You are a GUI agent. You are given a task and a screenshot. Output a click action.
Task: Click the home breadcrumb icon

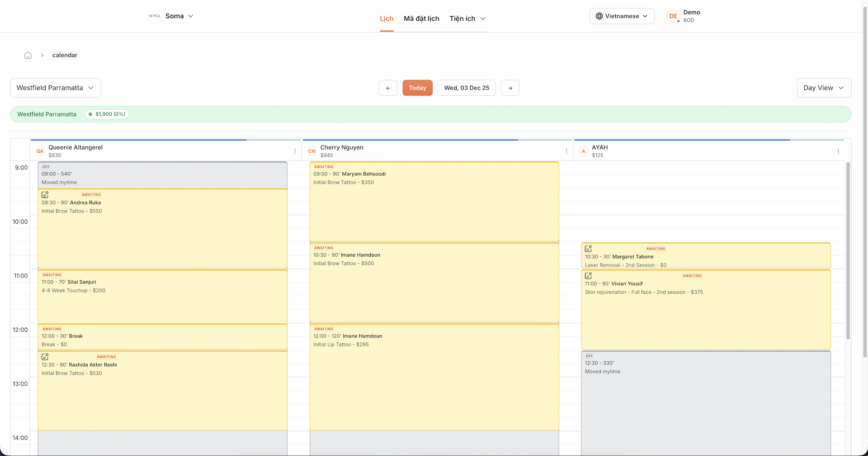[x=28, y=55]
